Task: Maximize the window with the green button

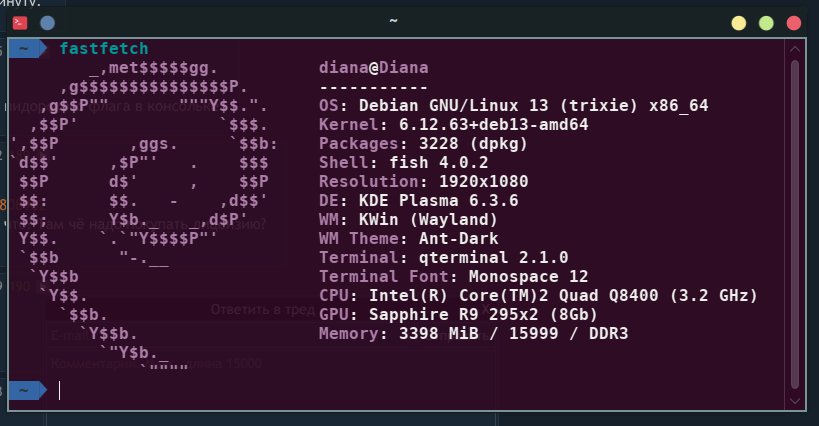Action: click(x=766, y=22)
